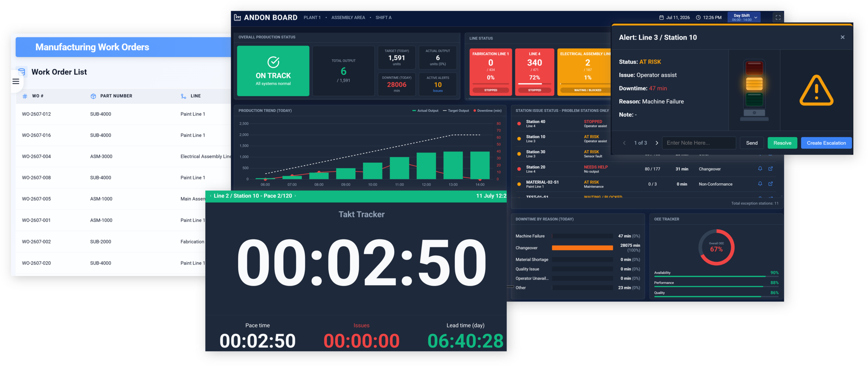The width and height of the screenshot is (868, 366).
Task: Click the Active Alerts 10 issues tile
Action: click(438, 84)
